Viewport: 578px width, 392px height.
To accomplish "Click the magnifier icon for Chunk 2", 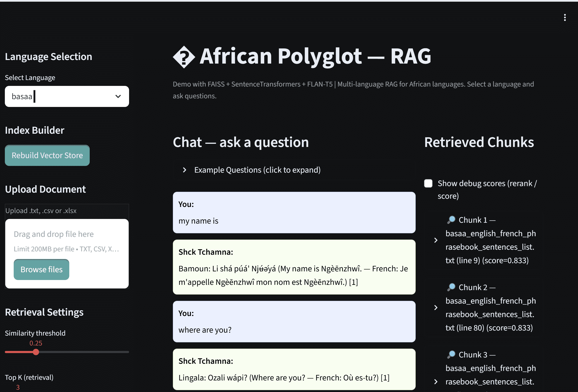I will (x=451, y=287).
